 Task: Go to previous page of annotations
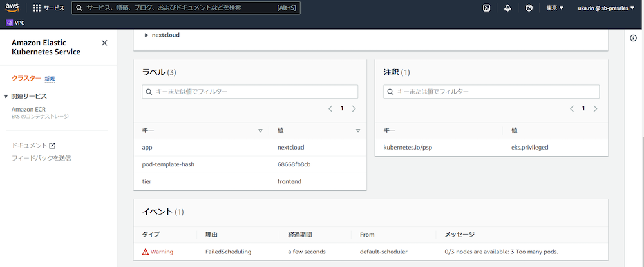pyautogui.click(x=572, y=109)
